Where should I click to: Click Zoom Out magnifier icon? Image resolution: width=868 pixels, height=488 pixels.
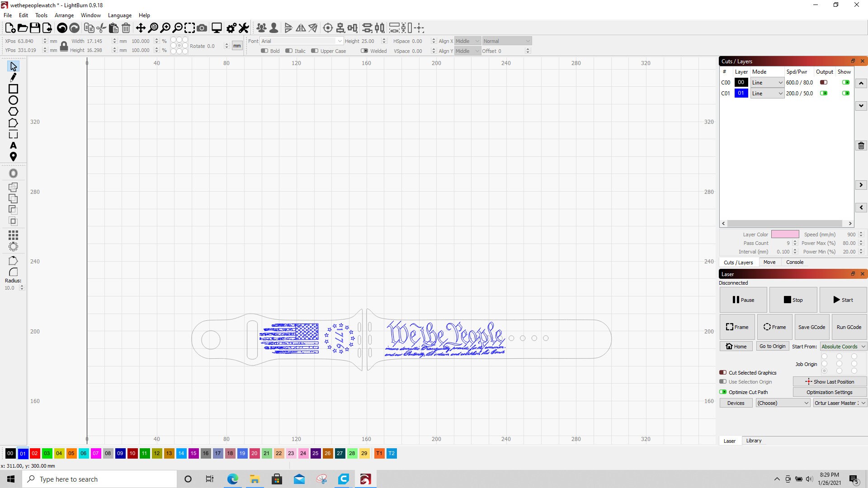[x=178, y=28]
